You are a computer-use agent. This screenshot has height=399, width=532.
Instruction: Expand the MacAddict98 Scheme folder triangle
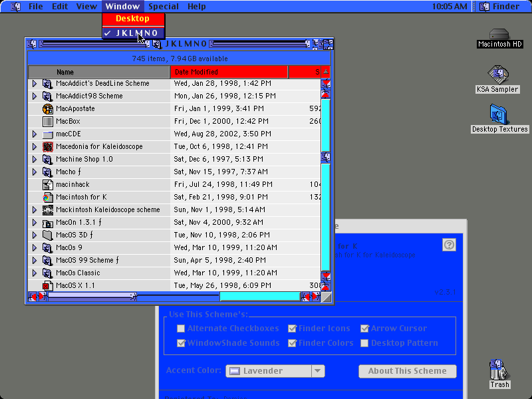(35, 96)
